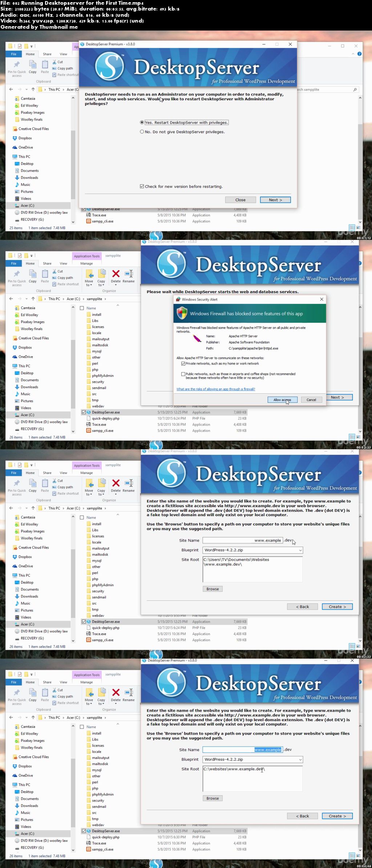Click Move to icon in the 00:03:33 frame
Viewport: 372px width, 868px height.
[89, 483]
